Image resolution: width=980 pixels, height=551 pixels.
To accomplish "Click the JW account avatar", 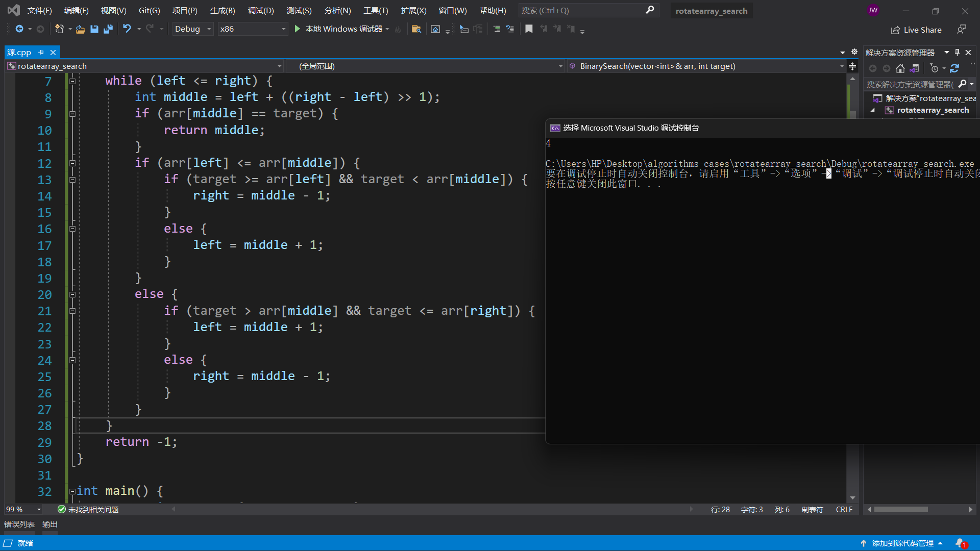I will (873, 10).
